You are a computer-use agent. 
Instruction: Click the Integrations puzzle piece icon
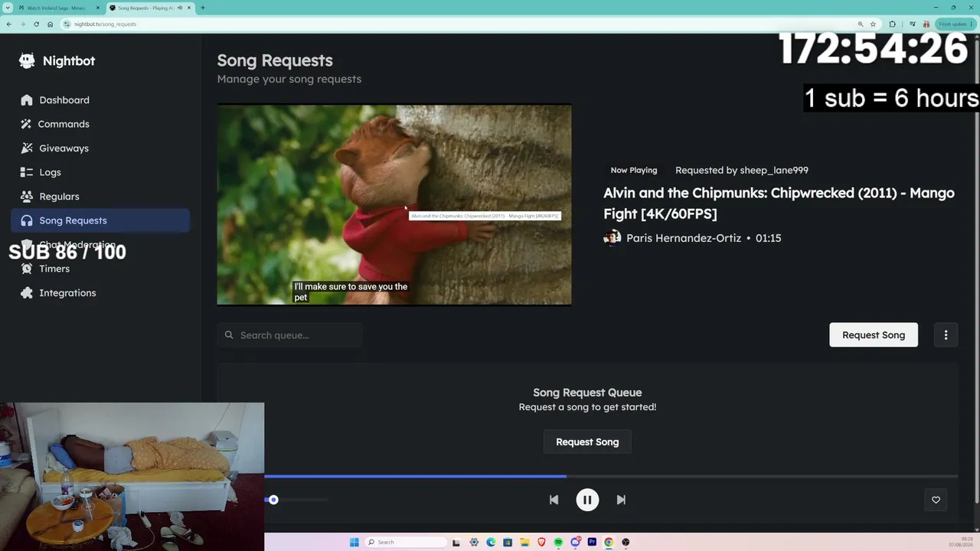27,293
